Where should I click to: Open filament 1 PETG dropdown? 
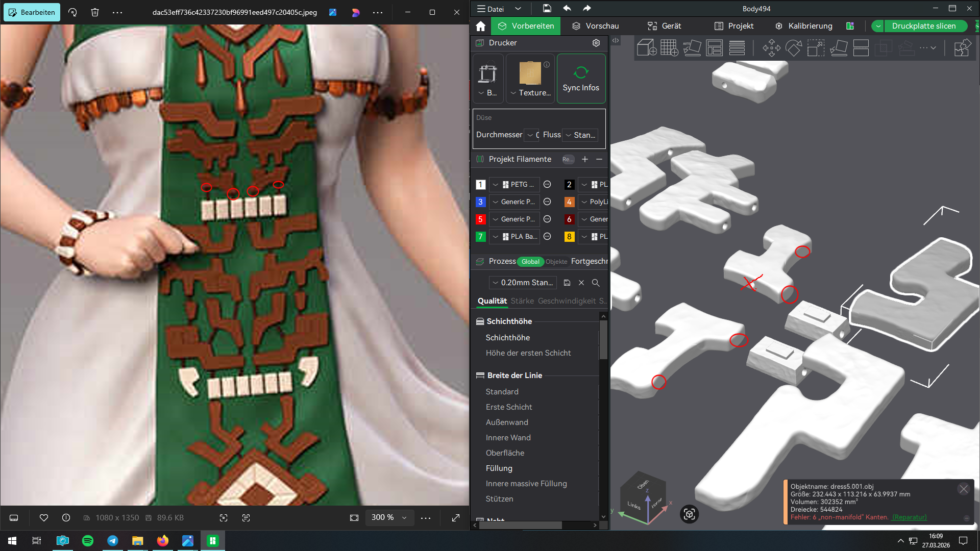tap(514, 184)
